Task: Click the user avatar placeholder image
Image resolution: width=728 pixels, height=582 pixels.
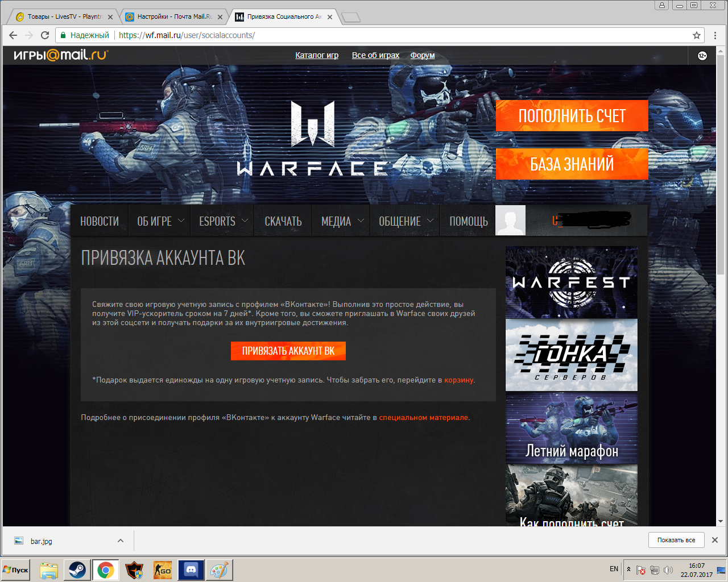Action: coord(510,221)
